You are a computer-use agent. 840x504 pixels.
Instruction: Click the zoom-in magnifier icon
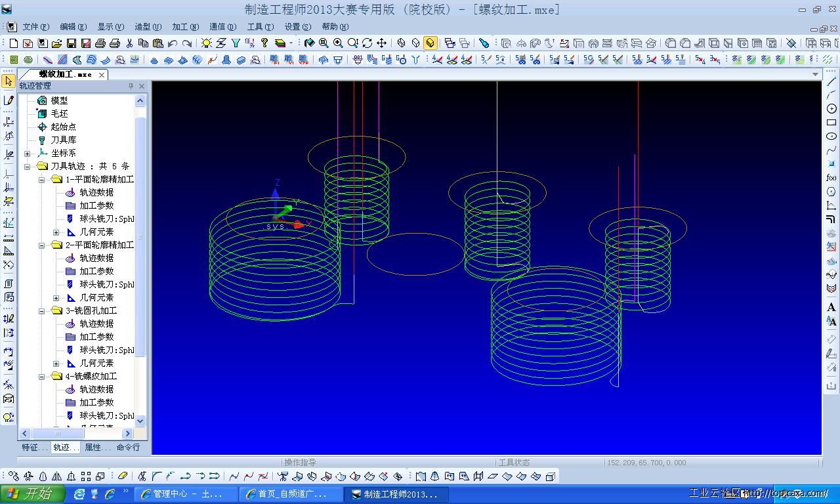(338, 43)
